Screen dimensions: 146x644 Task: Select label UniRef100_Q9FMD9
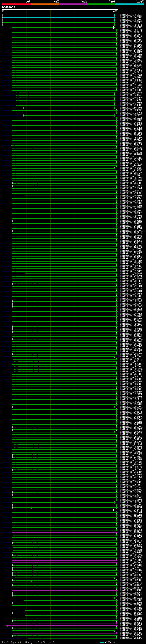[131, 40]
